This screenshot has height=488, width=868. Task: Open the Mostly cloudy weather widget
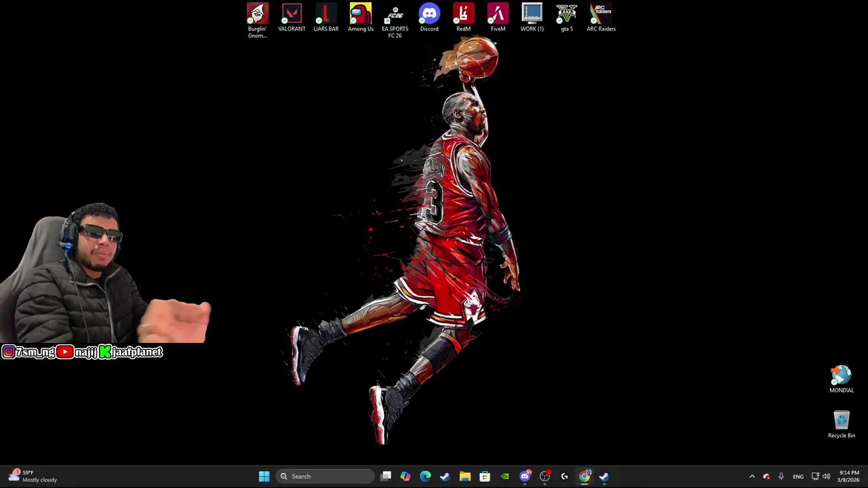coord(32,476)
